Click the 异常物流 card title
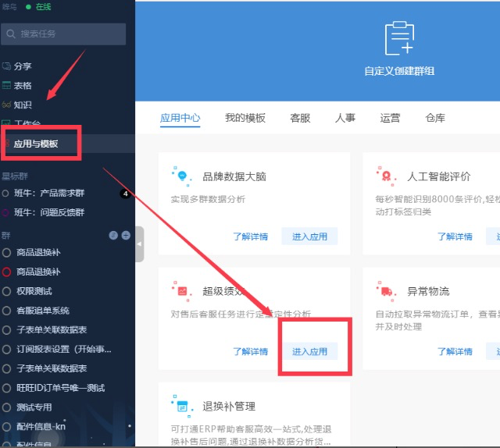500x448 pixels. pos(428,291)
